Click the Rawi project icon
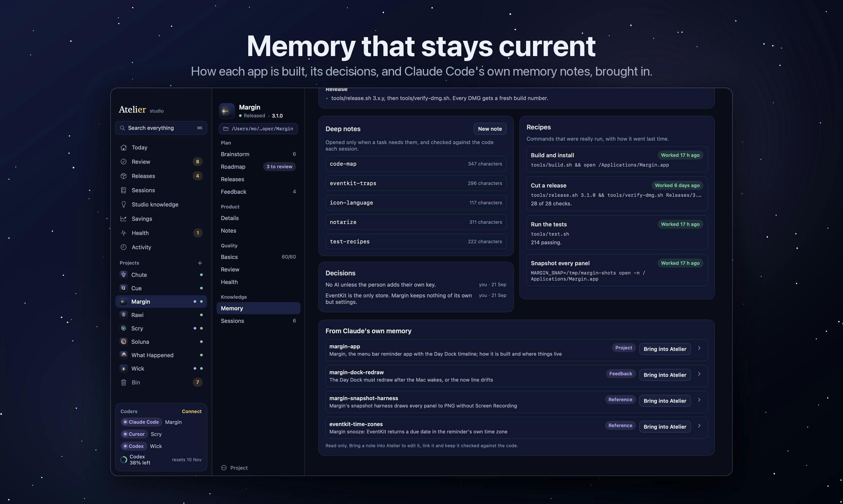The width and height of the screenshot is (843, 504). coord(124,315)
